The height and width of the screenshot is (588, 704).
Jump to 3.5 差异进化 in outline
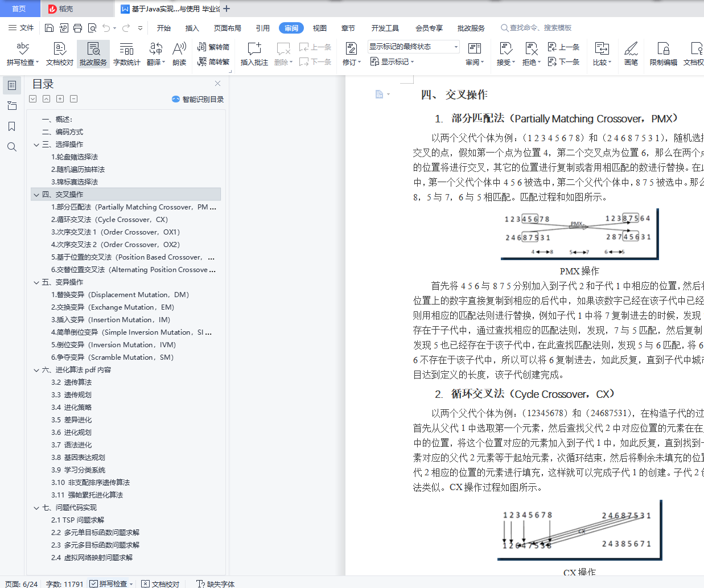pyautogui.click(x=71, y=420)
